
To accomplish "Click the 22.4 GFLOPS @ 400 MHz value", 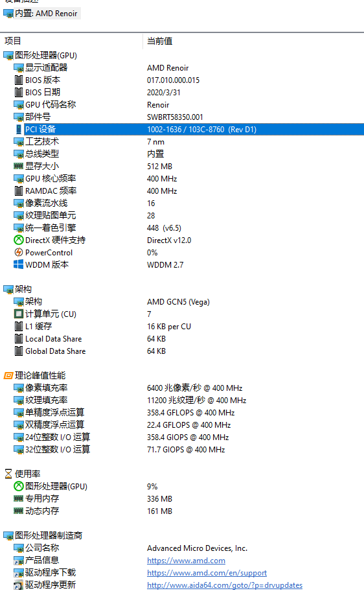I will (189, 425).
